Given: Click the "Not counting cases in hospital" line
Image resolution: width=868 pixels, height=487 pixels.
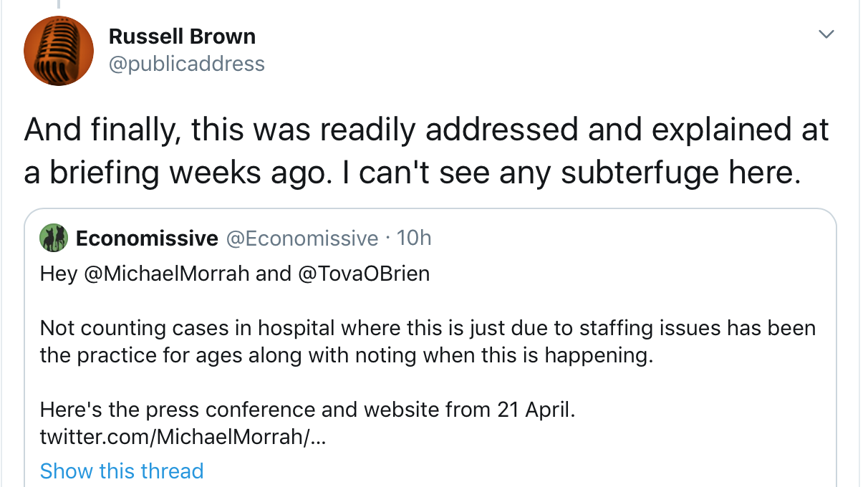Looking at the screenshot, I should (x=428, y=328).
